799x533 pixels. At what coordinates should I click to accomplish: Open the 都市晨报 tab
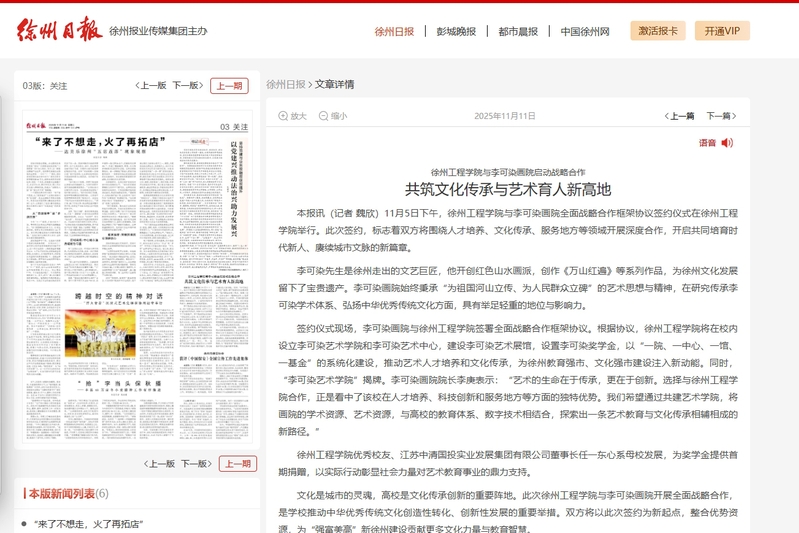[x=518, y=31]
